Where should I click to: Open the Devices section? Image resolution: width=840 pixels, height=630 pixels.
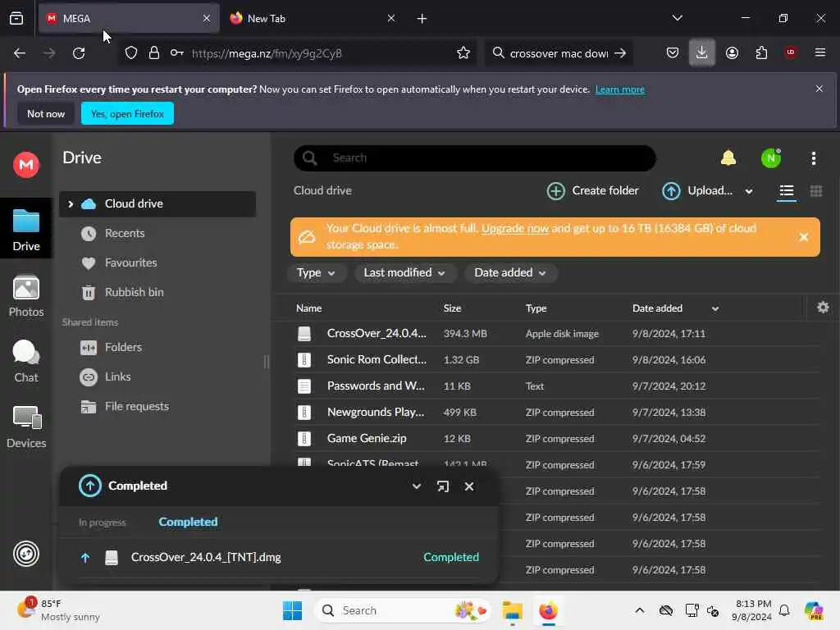(25, 427)
